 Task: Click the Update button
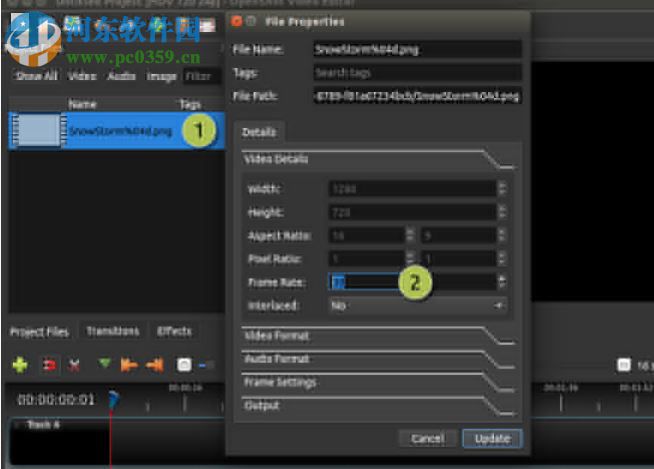click(492, 439)
